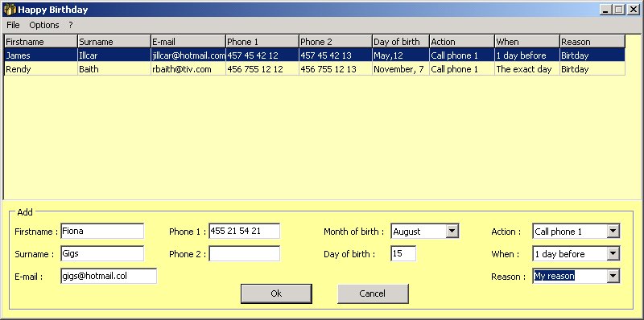
Task: Click The exact day cell
Action: (x=527, y=69)
